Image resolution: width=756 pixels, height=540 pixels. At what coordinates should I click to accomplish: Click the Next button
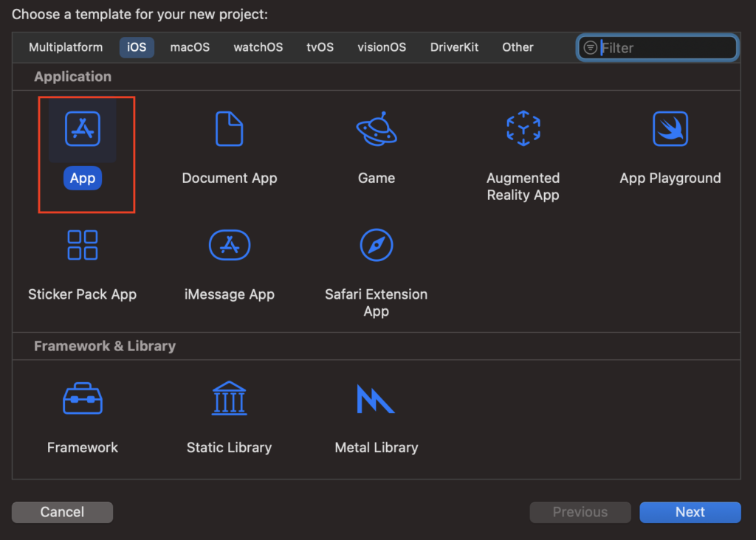click(x=690, y=512)
